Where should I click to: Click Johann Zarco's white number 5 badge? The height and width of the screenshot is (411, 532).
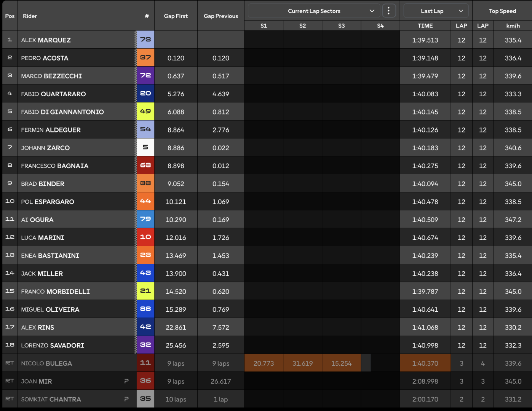click(145, 147)
